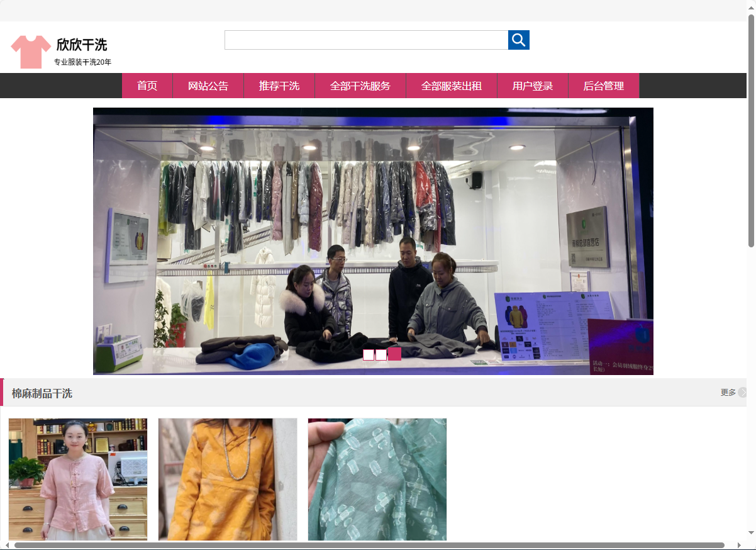
Task: Click the 棉麻制品干洗 section heading
Action: (42, 393)
